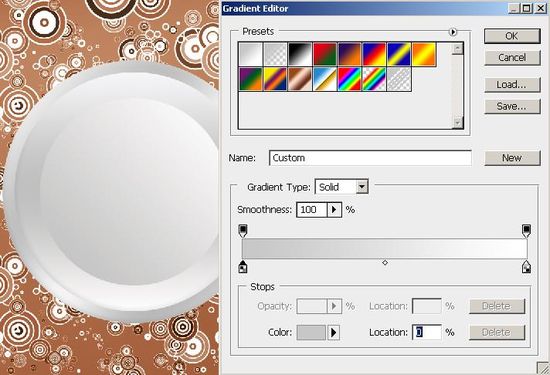
Task: Select the Blue, Red, Yellow gradient preset
Action: pos(374,54)
